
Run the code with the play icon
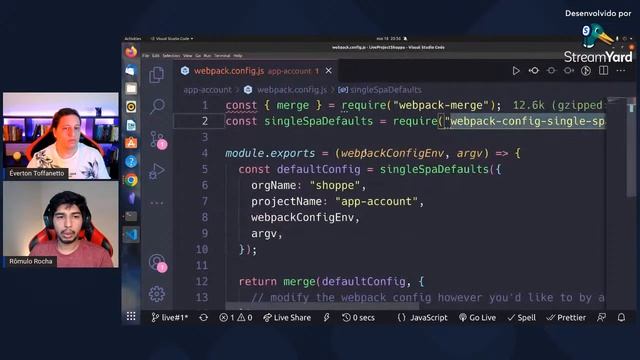pos(516,71)
